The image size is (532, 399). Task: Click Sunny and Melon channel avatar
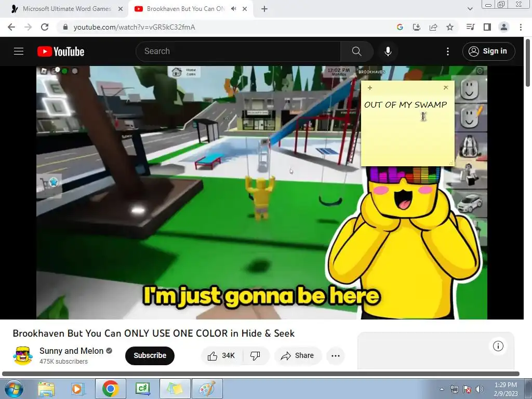[x=23, y=355]
